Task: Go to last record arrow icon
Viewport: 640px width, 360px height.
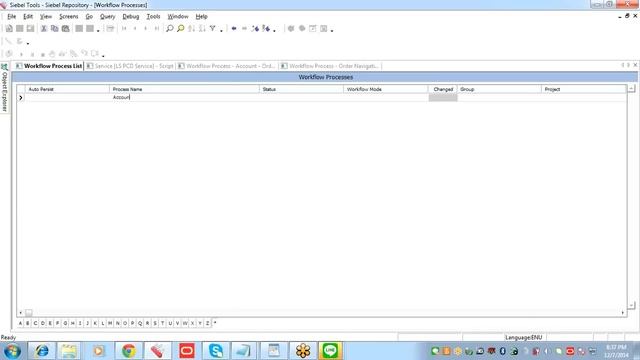Action: (x=157, y=29)
